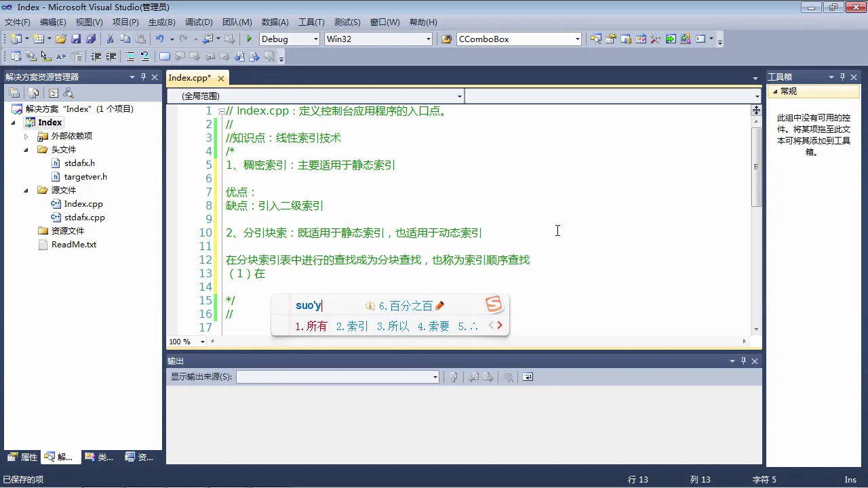Open the 文件(F) menu
The width and height of the screenshot is (868, 488).
coord(18,22)
